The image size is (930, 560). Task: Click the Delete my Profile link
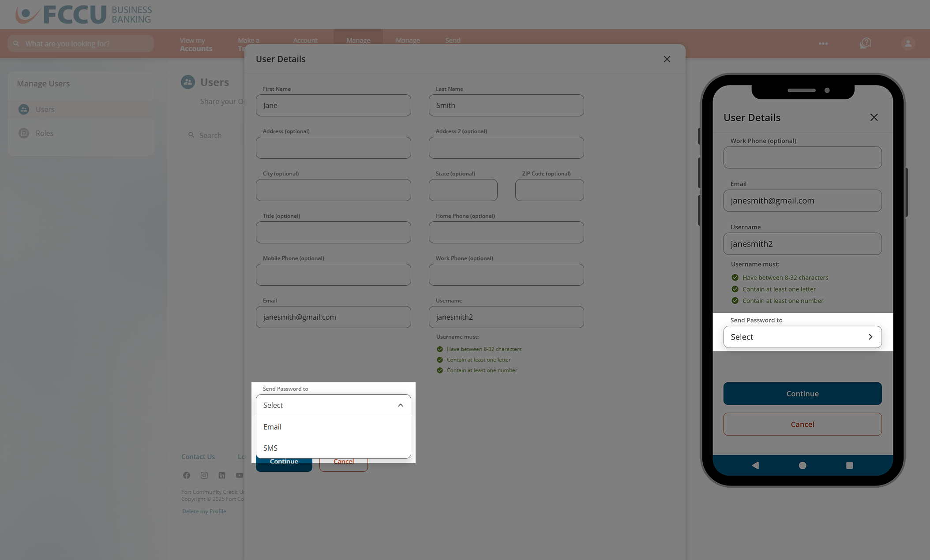204,511
